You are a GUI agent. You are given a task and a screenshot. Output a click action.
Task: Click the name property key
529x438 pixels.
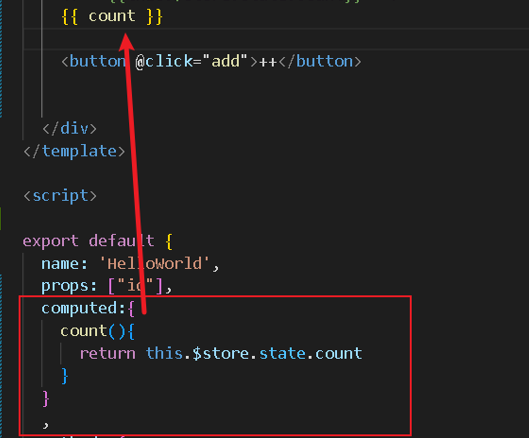[60, 264]
